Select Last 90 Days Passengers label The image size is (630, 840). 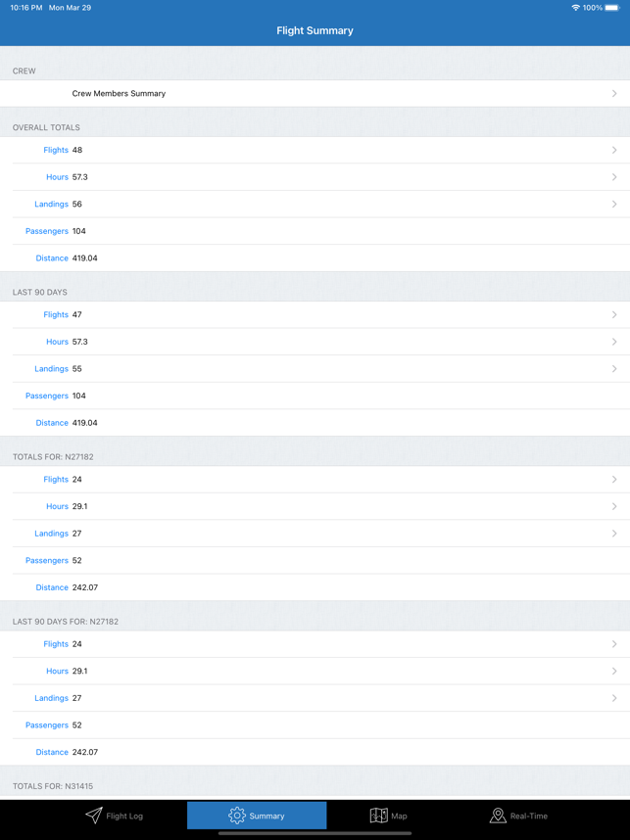coord(47,396)
